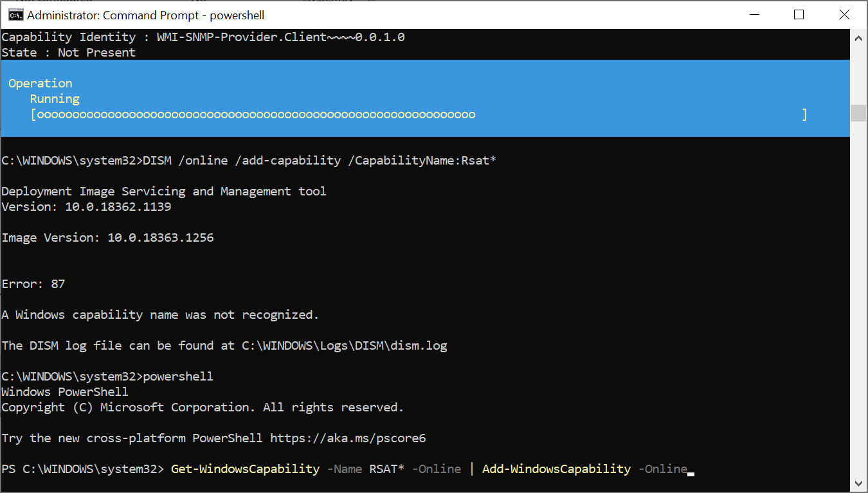Click the scrollbar down arrow
The image size is (868, 493).
(x=858, y=483)
